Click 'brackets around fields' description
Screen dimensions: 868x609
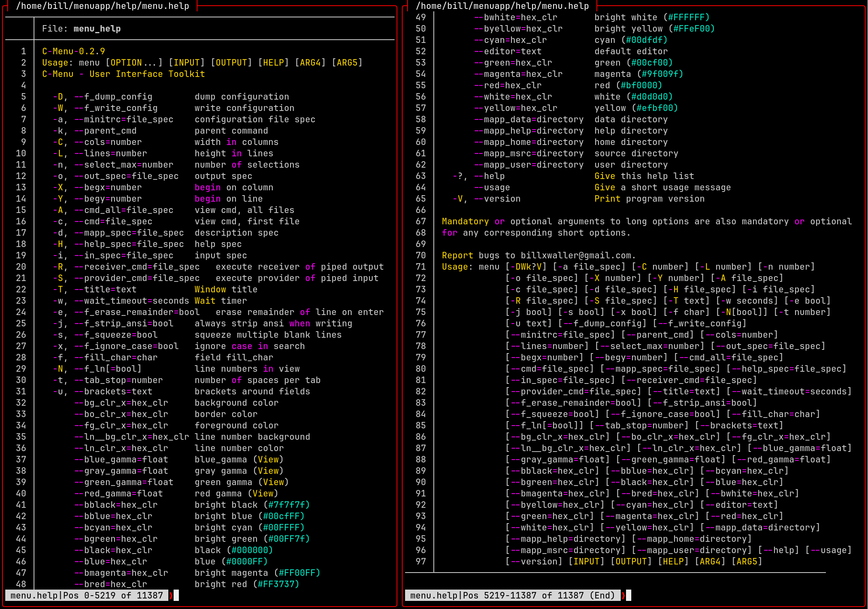point(253,392)
